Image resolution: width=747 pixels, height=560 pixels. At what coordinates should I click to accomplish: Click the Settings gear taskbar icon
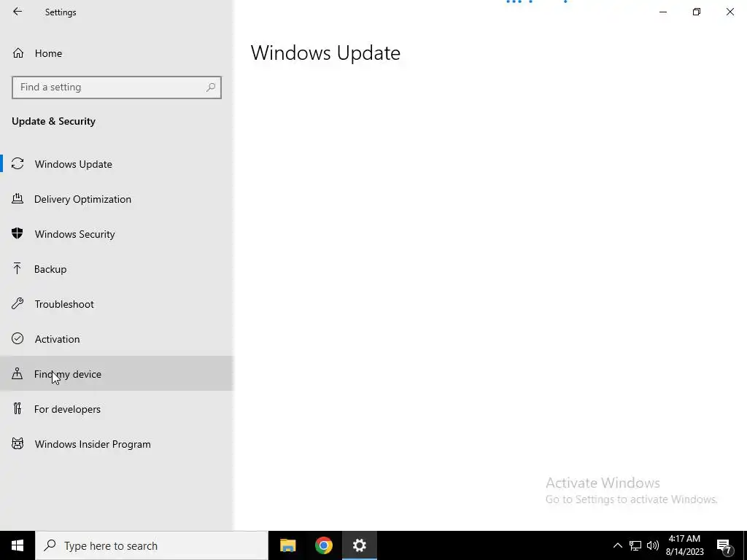click(x=359, y=545)
